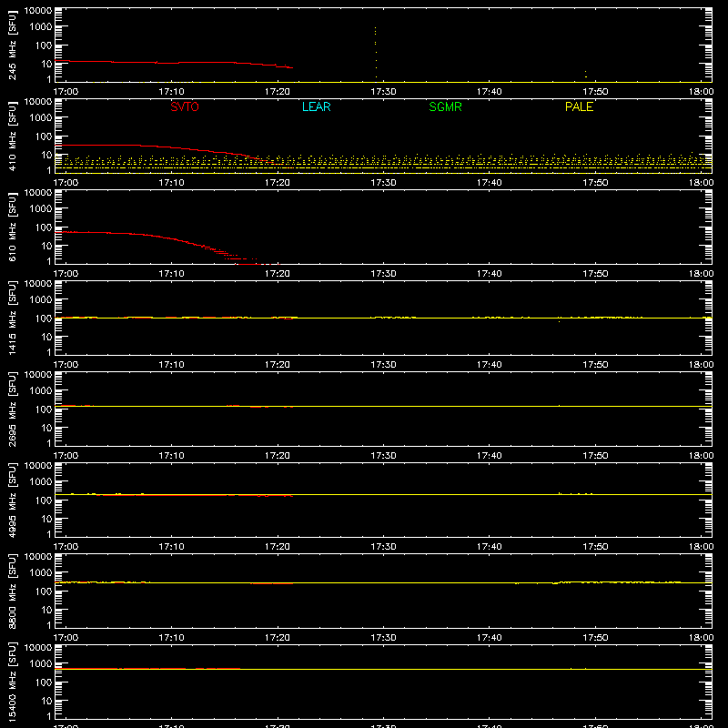Screen dimensions: 728x728
Task: Click the 17:30 time label of the 8800 MHz plot
Action: (x=383, y=638)
